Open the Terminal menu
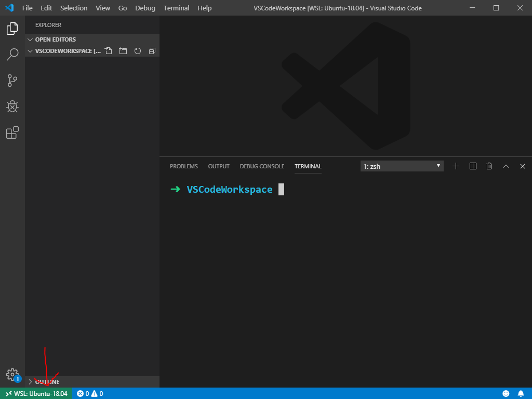Viewport: 532px width, 399px height. click(x=177, y=8)
